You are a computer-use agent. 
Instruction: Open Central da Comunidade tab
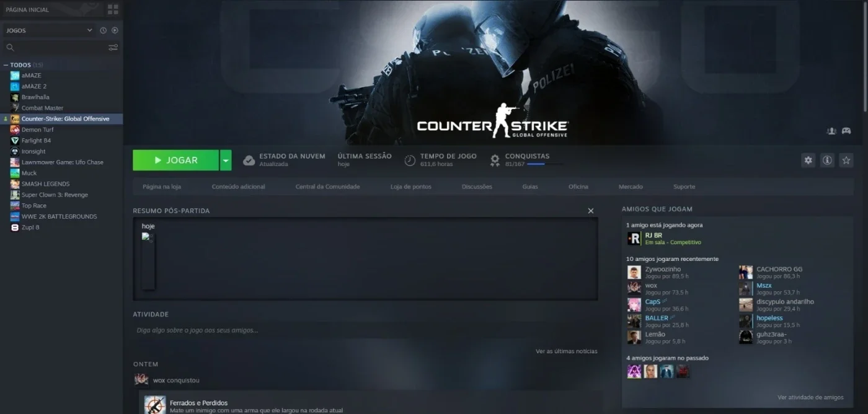tap(327, 187)
